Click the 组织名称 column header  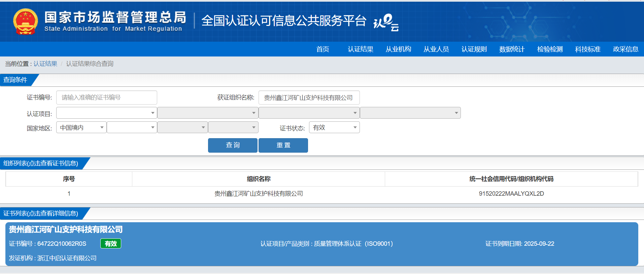coord(259,179)
